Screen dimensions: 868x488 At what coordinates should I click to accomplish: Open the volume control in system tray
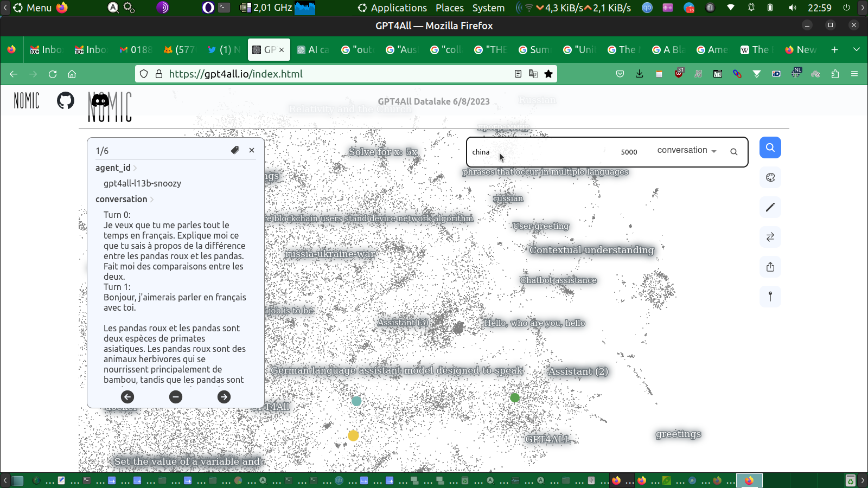(793, 8)
